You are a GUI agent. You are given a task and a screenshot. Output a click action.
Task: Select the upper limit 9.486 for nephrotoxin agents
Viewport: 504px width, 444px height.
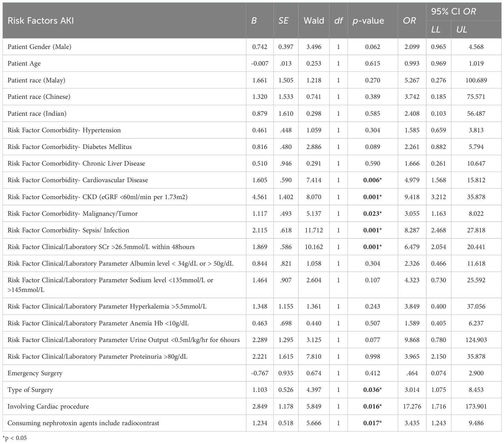pos(476,423)
